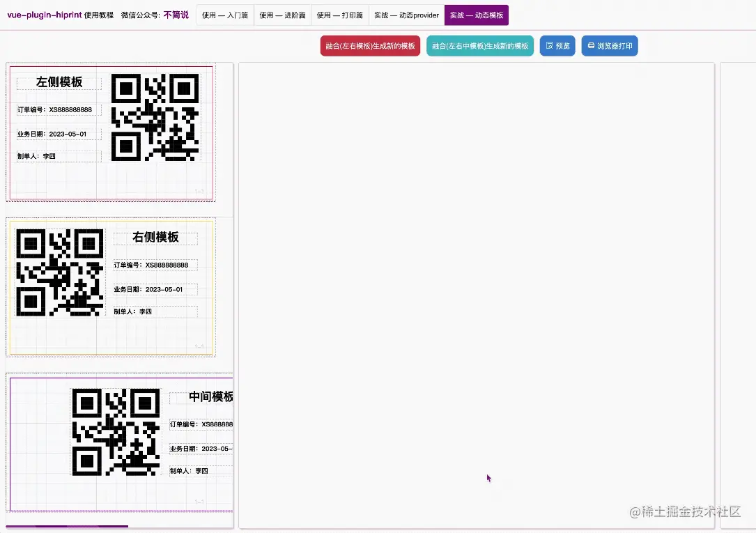Click the 业务日期 field in the middle template
The height and width of the screenshot is (533, 756).
point(201,448)
